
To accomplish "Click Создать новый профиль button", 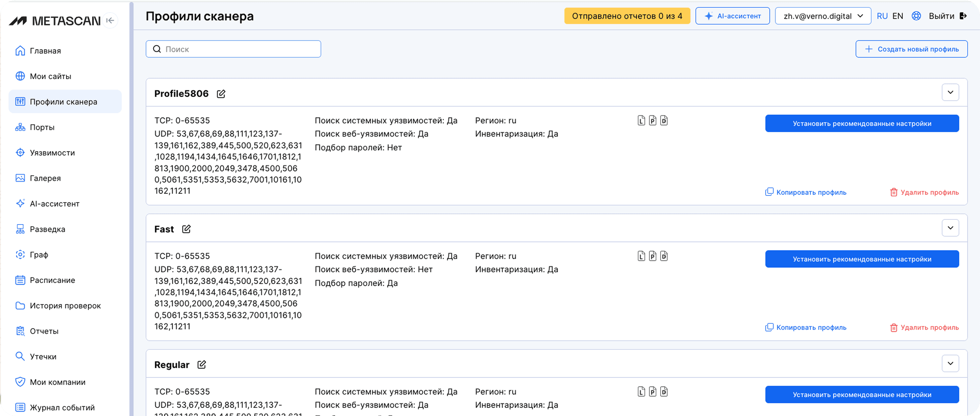I will pos(912,49).
